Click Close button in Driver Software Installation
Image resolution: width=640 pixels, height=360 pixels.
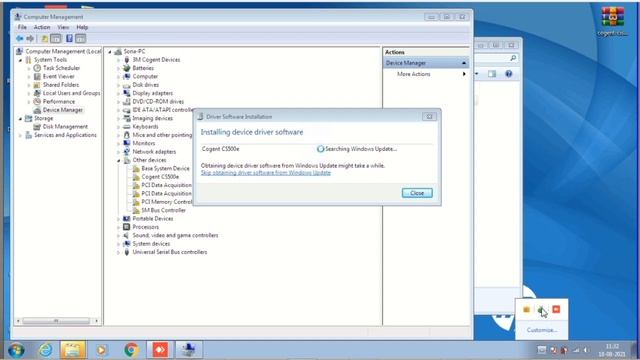click(417, 193)
